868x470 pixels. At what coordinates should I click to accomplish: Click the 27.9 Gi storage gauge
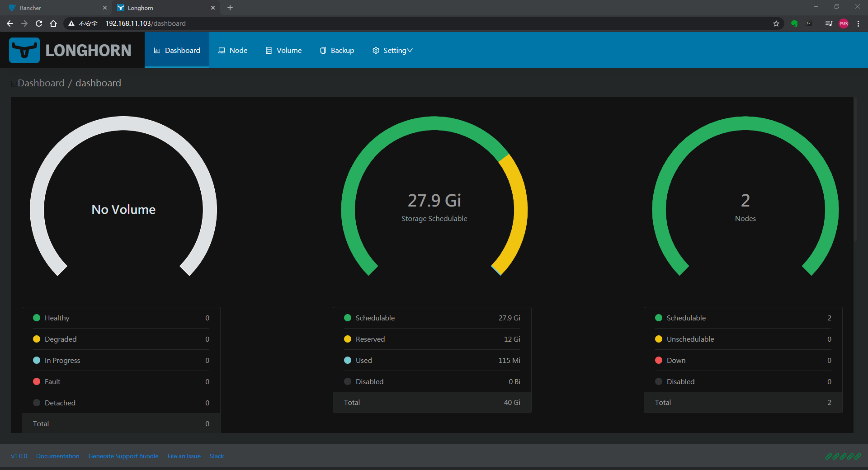pyautogui.click(x=434, y=196)
